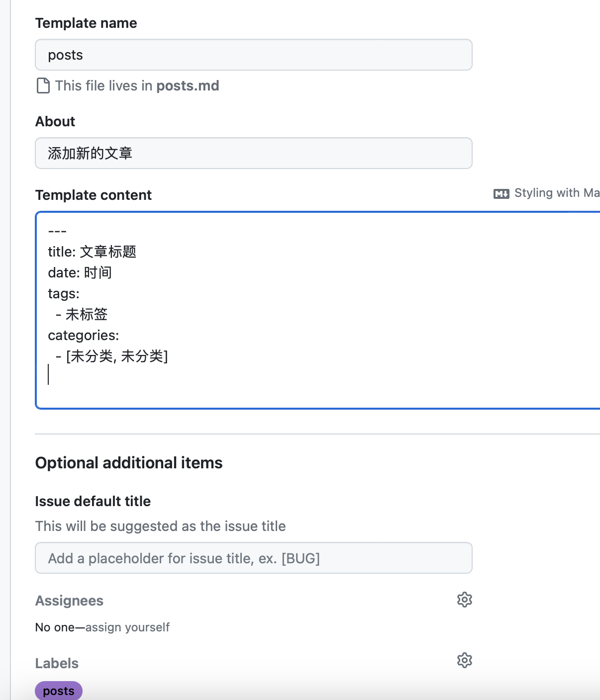Click the tags line in the editor
Image resolution: width=600 pixels, height=700 pixels.
click(63, 293)
